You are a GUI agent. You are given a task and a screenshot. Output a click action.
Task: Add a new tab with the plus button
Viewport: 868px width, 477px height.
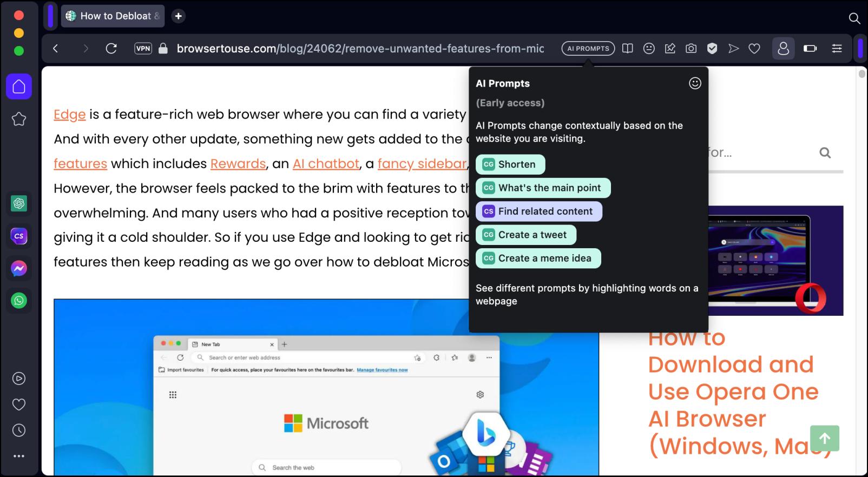point(178,16)
